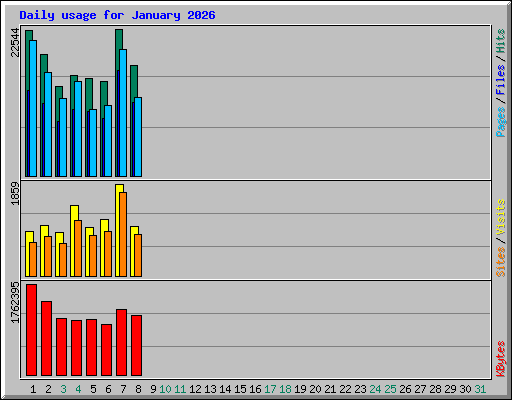Click the day 4 orange Sites bar
The image size is (512, 400).
(x=78, y=248)
